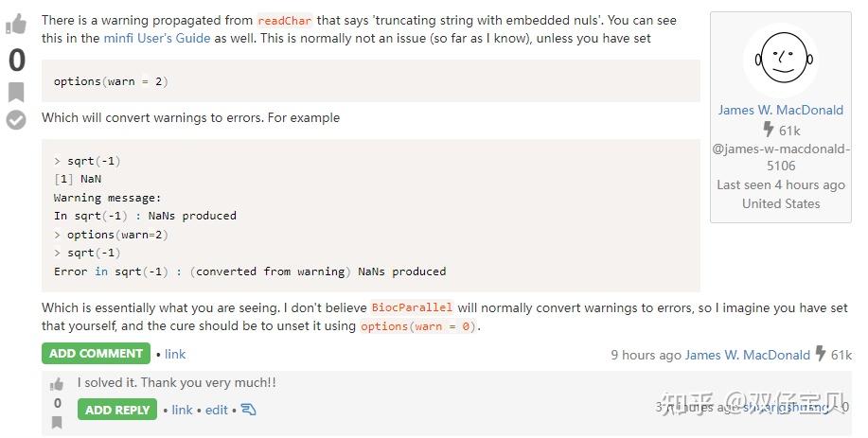Click the James W. MacDonald name in the answer footer
The image size is (868, 438).
pyautogui.click(x=747, y=355)
